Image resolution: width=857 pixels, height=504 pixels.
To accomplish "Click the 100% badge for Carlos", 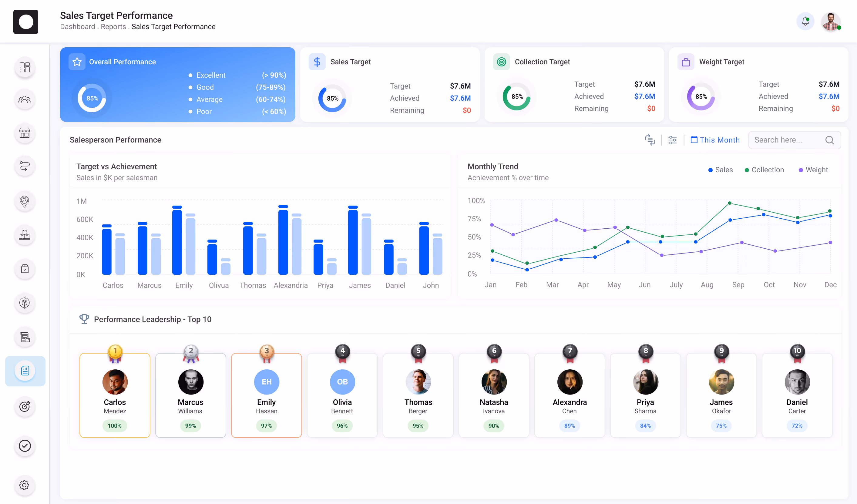I will coord(115,425).
